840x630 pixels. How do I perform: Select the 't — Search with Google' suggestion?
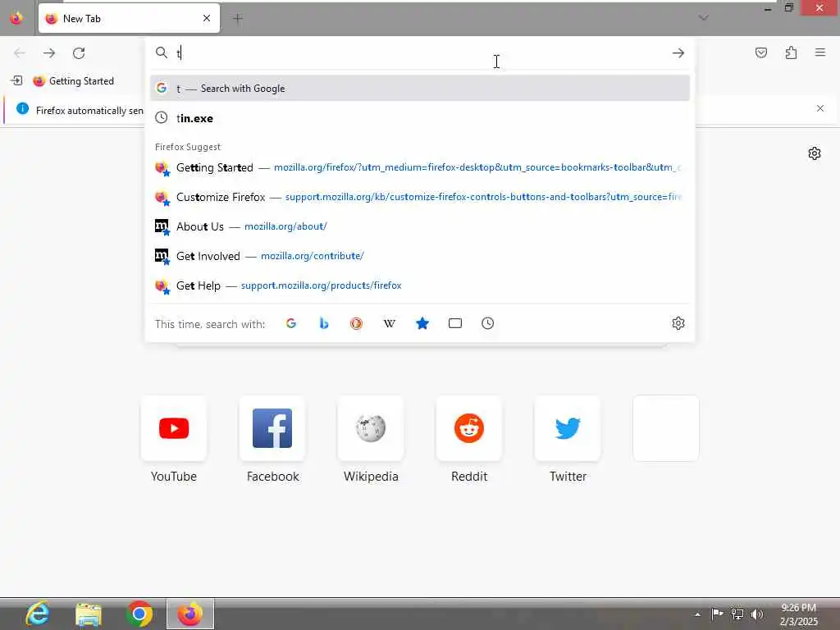point(420,89)
